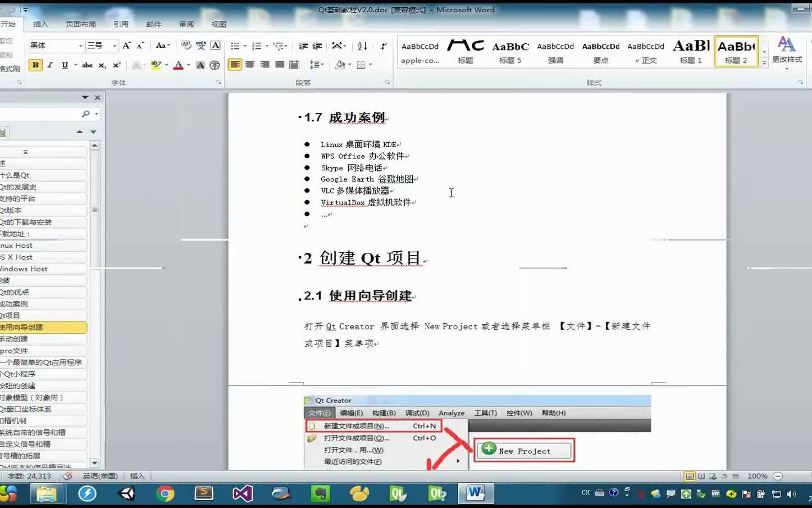Click the Character Border icon

[x=216, y=46]
